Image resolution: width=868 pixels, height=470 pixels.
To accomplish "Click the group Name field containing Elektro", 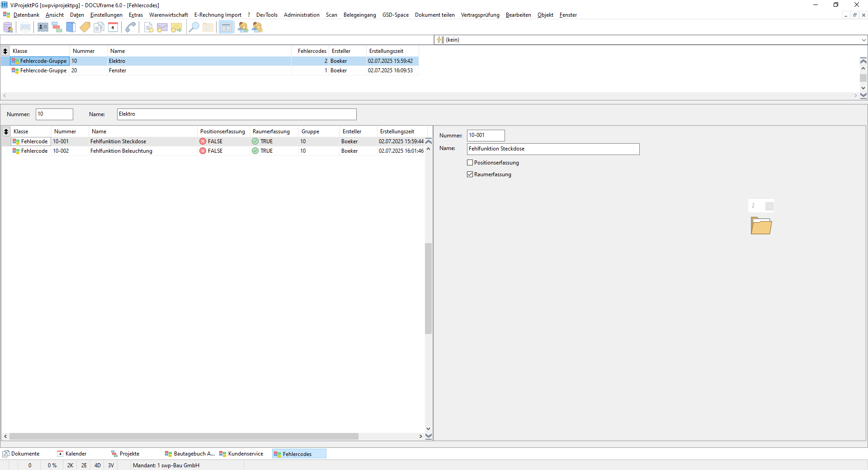I will pyautogui.click(x=237, y=114).
